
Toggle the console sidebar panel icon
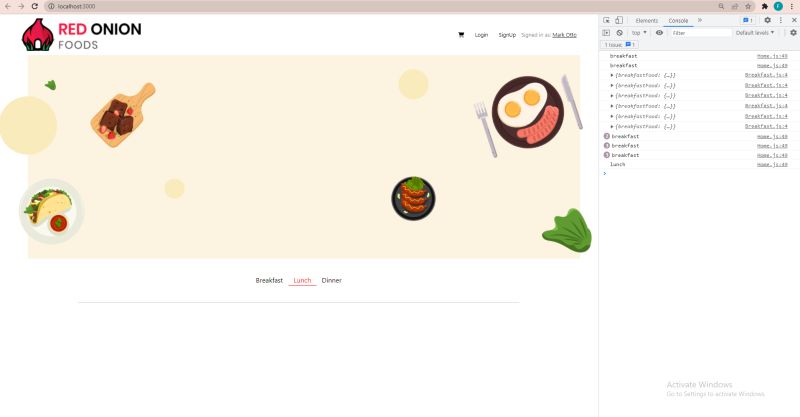606,33
